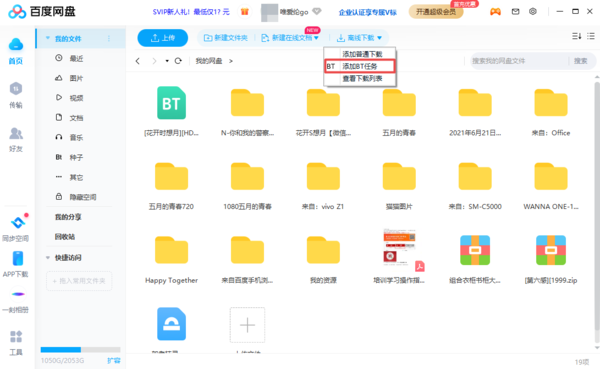Click the 搜索 search button

(580, 61)
